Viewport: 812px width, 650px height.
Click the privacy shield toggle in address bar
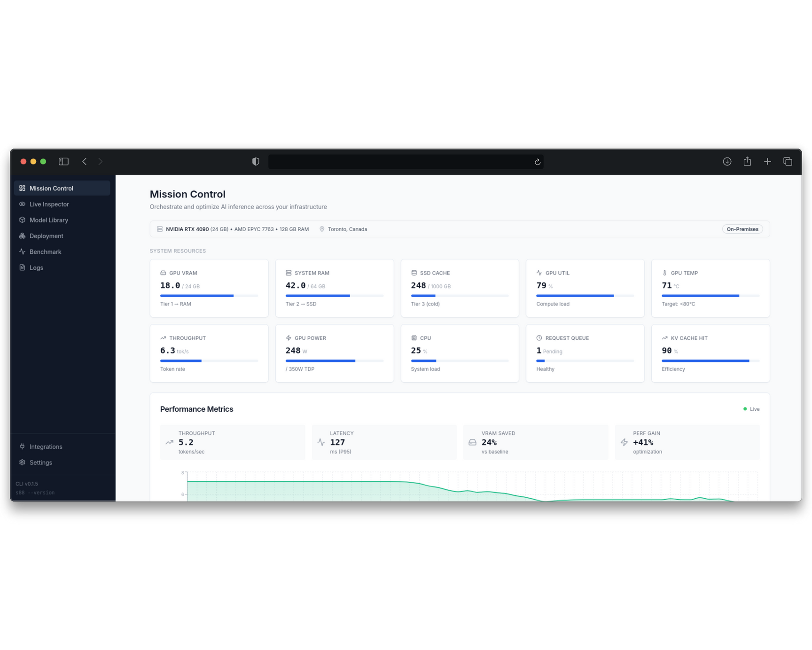[x=255, y=161]
